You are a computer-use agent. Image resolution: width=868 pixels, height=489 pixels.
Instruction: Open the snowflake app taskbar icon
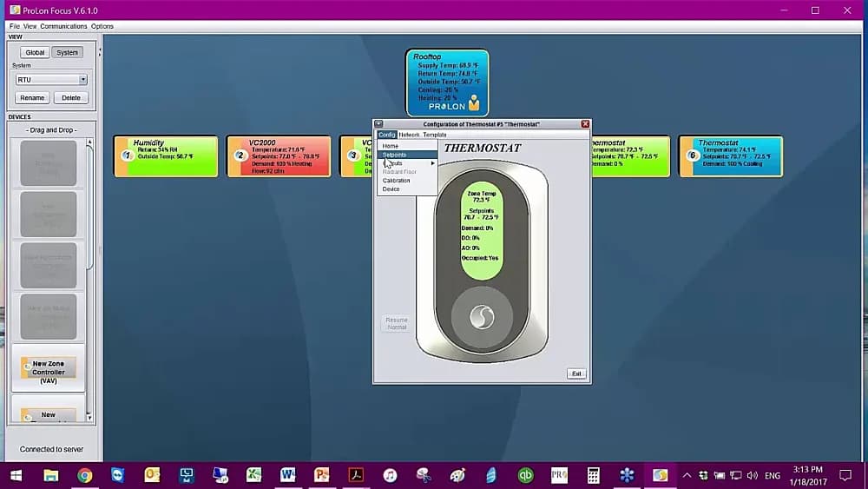[627, 475]
